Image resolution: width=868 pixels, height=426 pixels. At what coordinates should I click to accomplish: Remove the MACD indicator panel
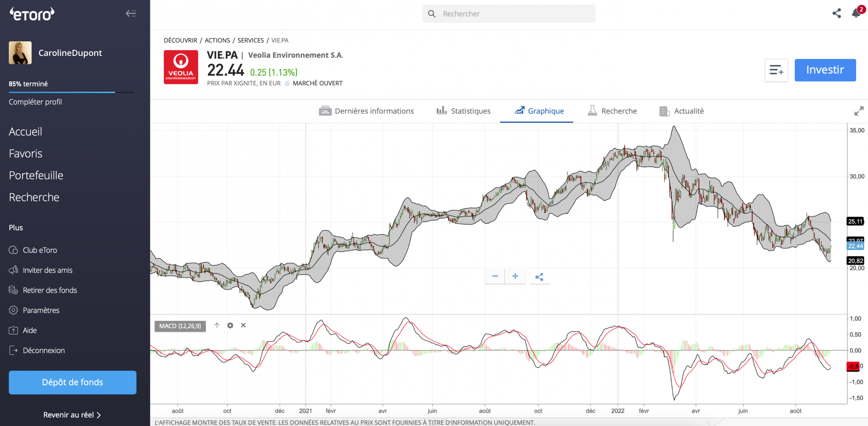pyautogui.click(x=243, y=325)
